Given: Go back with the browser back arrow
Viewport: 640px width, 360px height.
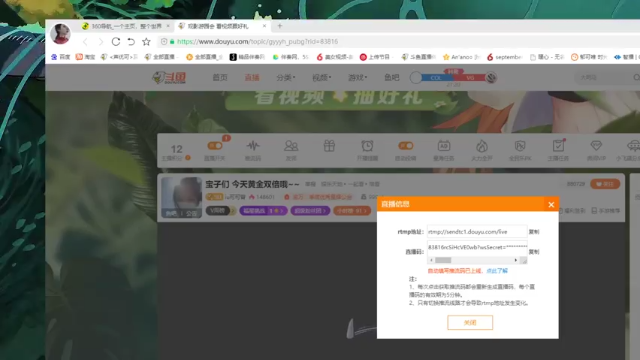Looking at the screenshot, I should (x=85, y=42).
